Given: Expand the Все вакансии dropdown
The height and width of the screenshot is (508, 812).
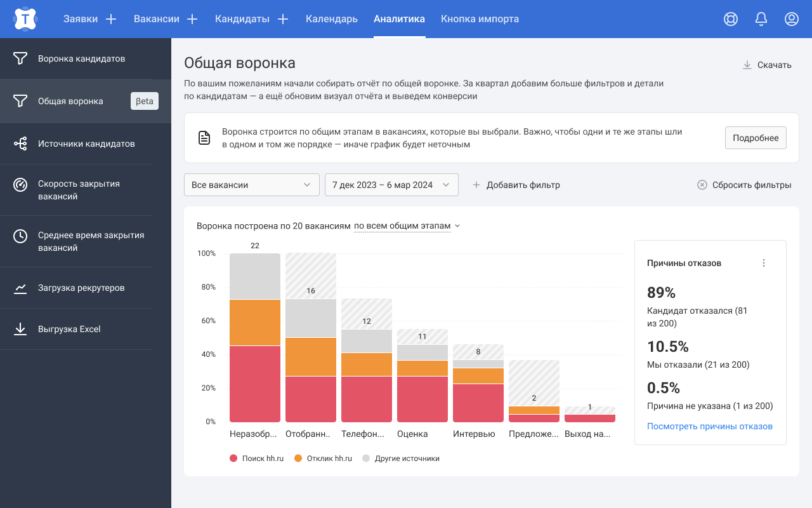Looking at the screenshot, I should pos(252,185).
